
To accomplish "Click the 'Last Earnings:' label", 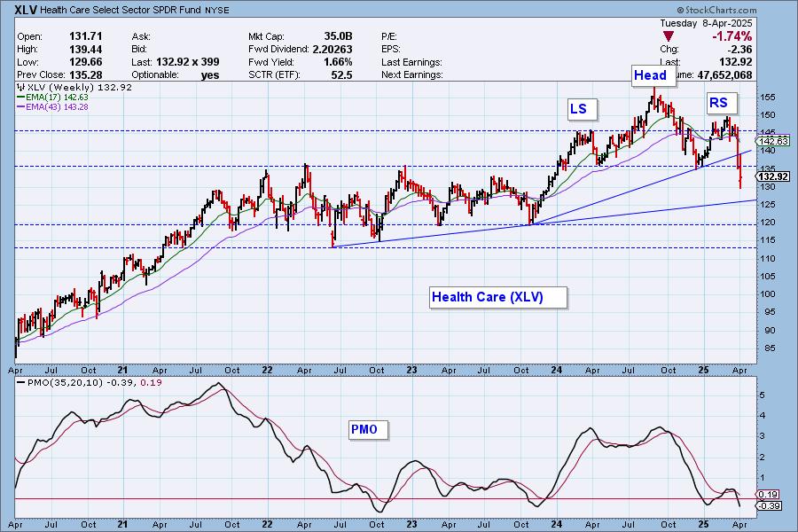I will coord(411,62).
